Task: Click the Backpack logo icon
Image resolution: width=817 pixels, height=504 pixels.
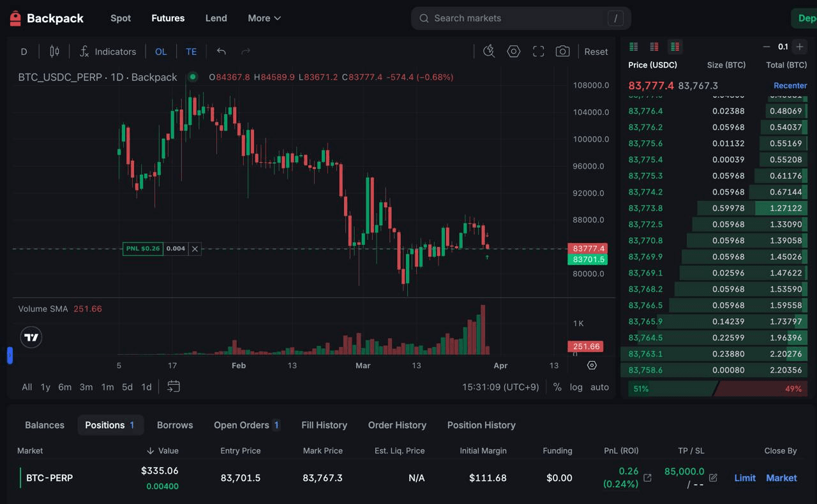Action: point(15,19)
